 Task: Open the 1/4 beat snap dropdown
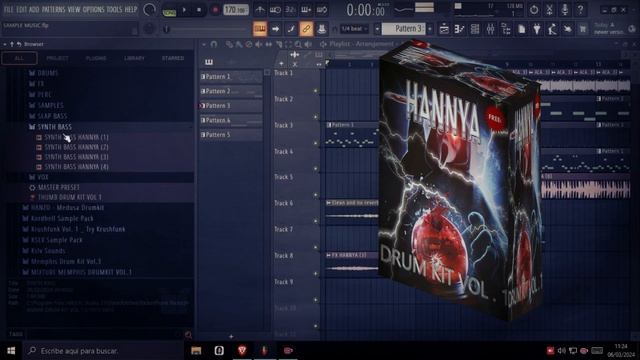point(353,29)
